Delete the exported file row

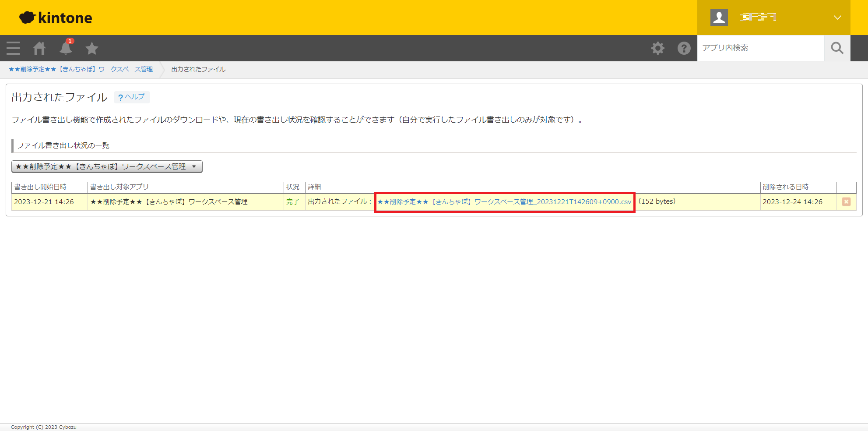[x=846, y=202]
